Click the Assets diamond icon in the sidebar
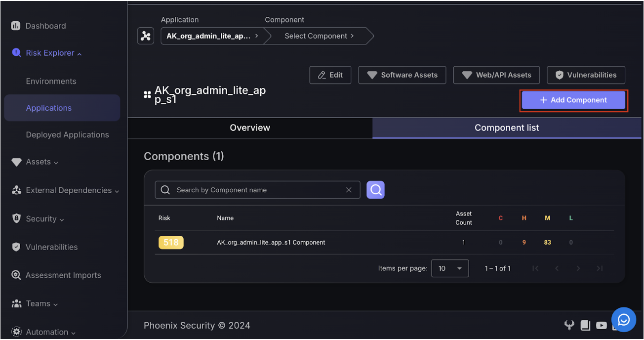The height and width of the screenshot is (340, 644). click(16, 162)
